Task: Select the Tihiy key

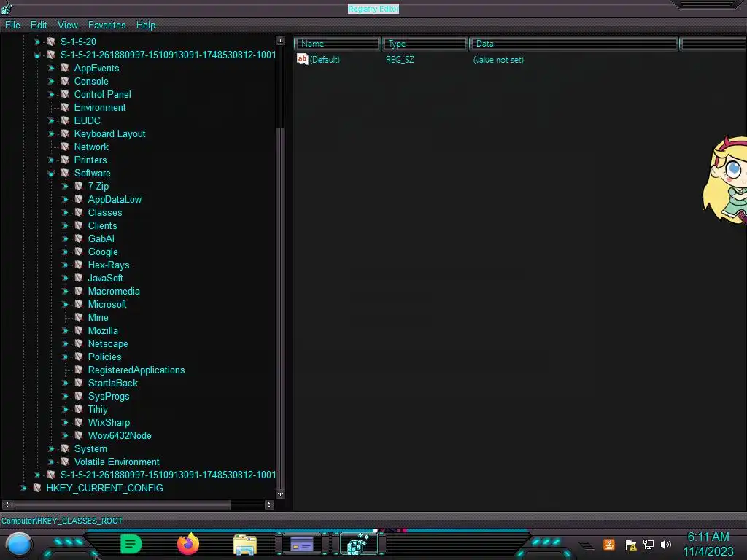Action: click(98, 410)
